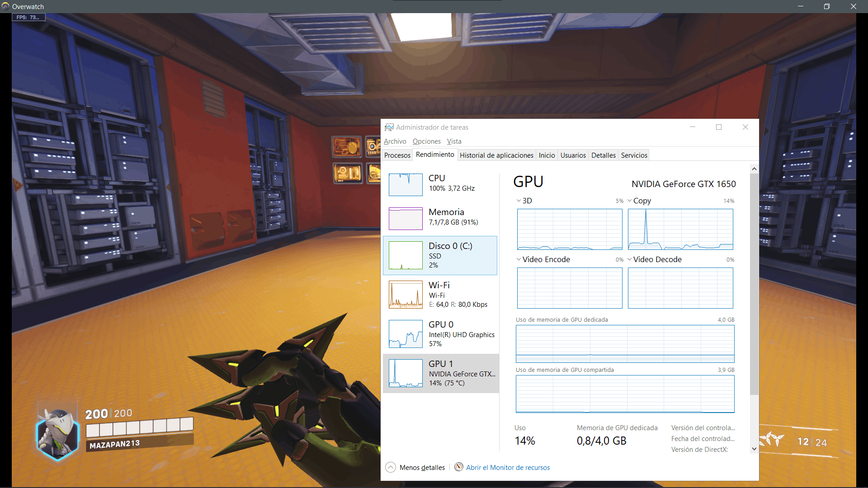Switch to the Procesos tab
Image resolution: width=868 pixels, height=488 pixels.
[397, 155]
